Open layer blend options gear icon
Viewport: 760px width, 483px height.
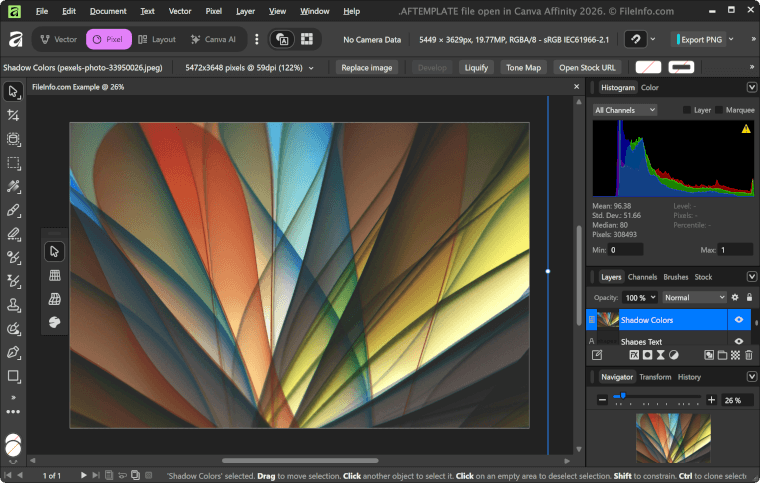tap(735, 297)
